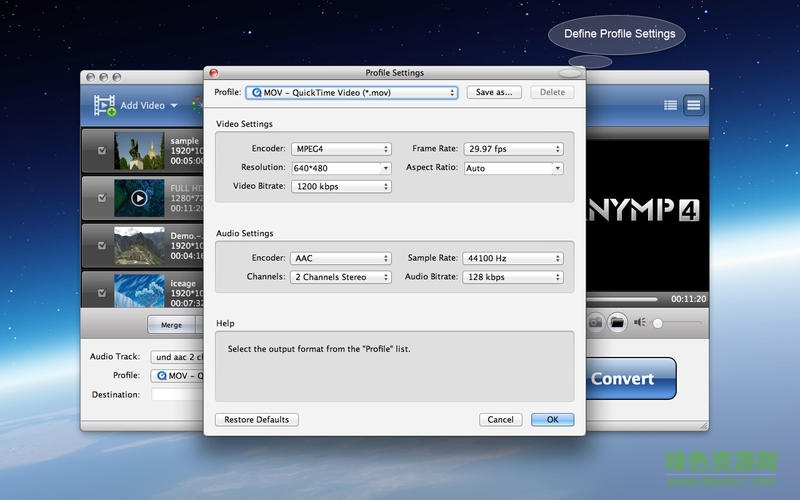Click the sample video thumbnail
The image size is (800, 500).
click(x=139, y=151)
